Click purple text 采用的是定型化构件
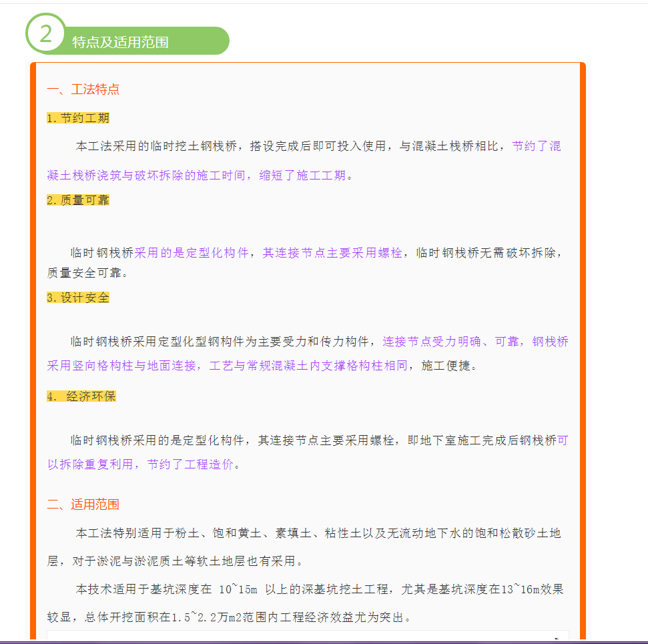 tap(192, 252)
